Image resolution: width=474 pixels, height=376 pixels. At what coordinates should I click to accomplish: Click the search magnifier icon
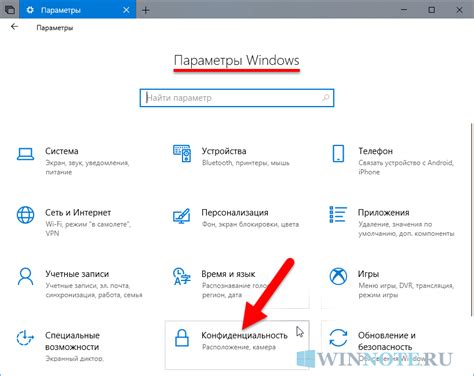point(326,98)
